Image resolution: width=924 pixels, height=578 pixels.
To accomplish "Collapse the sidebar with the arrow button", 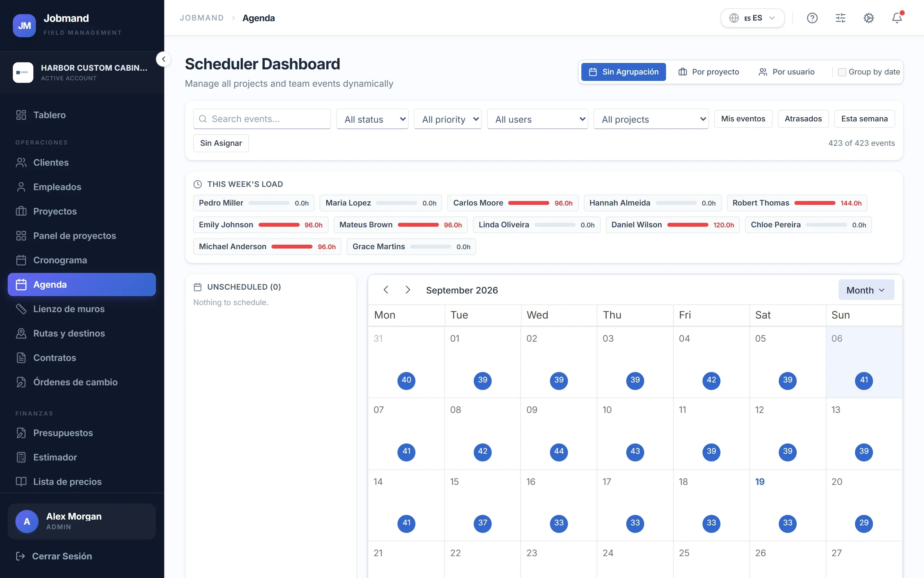I will coord(163,59).
